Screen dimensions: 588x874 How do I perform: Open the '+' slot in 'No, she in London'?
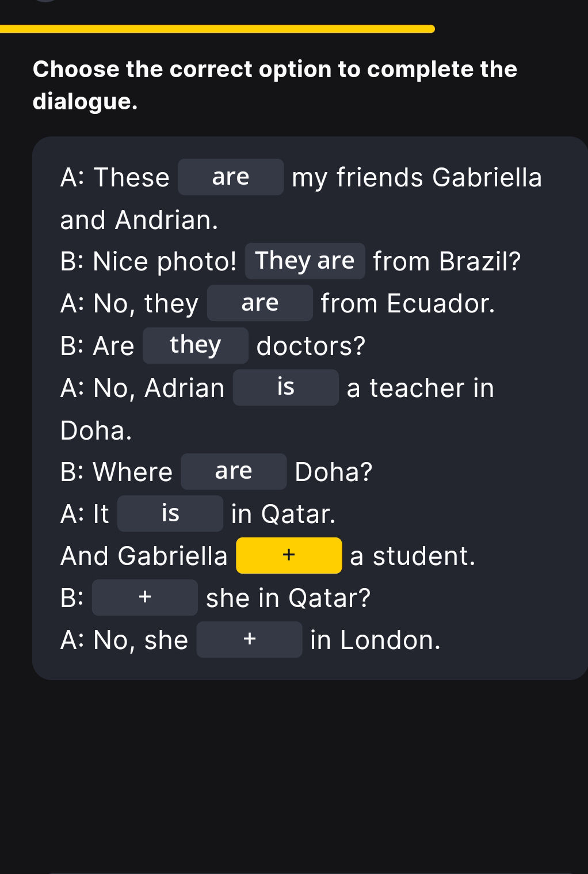click(x=249, y=639)
